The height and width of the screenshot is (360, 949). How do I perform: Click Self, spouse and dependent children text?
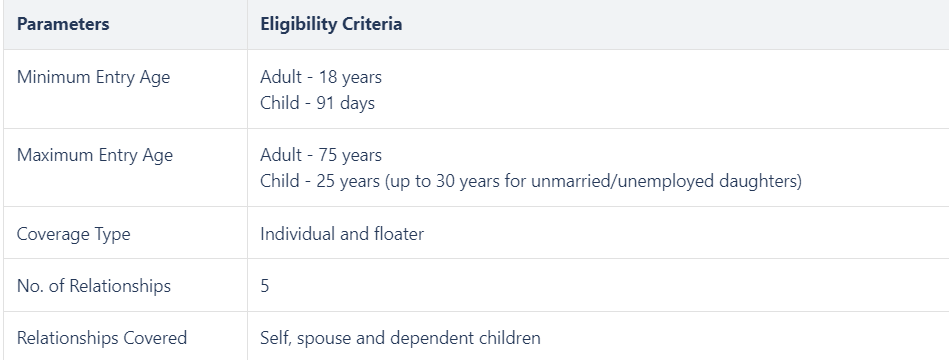pos(400,338)
